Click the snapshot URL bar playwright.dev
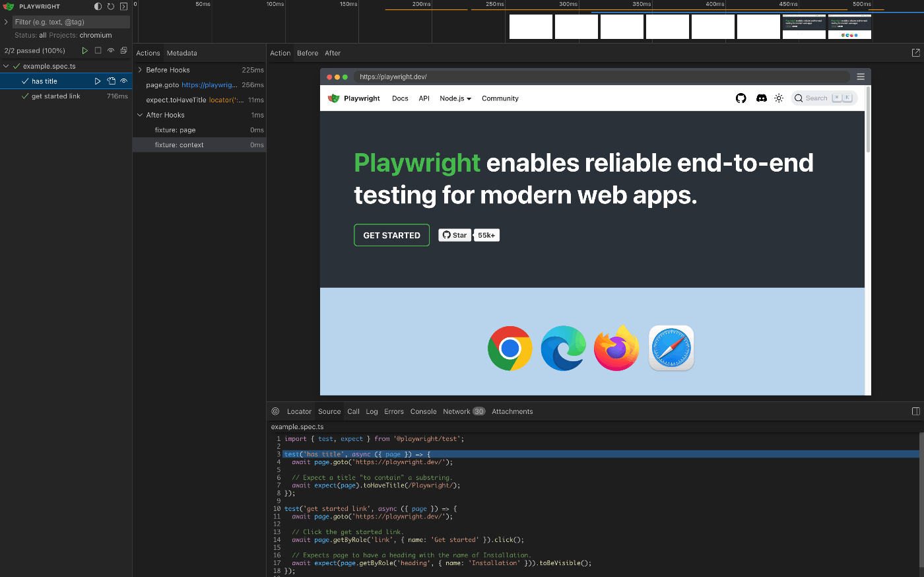This screenshot has height=577, width=924. pyautogui.click(x=602, y=77)
